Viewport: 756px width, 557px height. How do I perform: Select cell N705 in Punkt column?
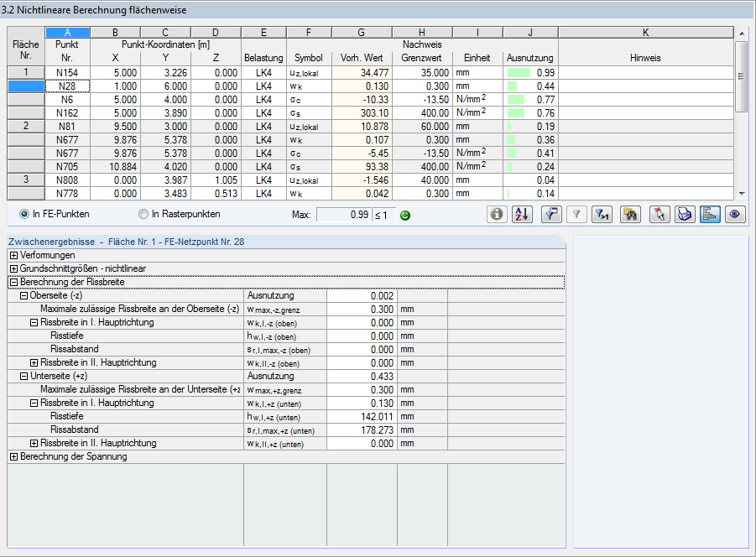[x=67, y=167]
